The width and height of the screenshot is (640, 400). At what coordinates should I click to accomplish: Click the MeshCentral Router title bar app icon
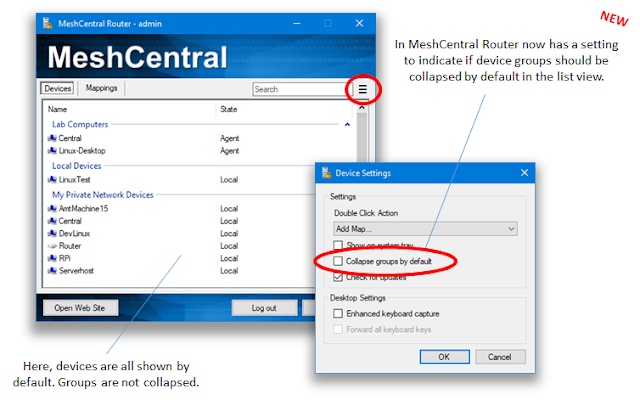click(47, 23)
